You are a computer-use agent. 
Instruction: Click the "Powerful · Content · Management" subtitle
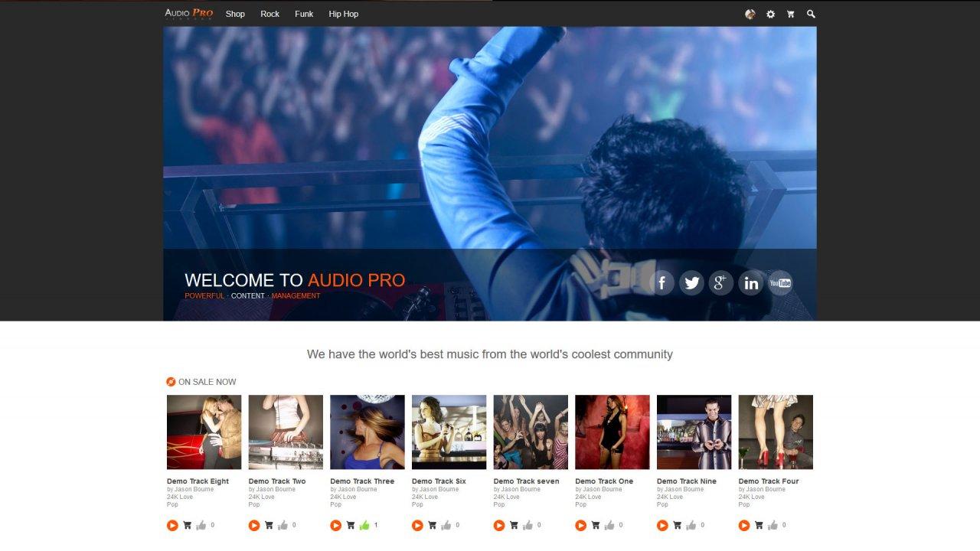(x=253, y=295)
